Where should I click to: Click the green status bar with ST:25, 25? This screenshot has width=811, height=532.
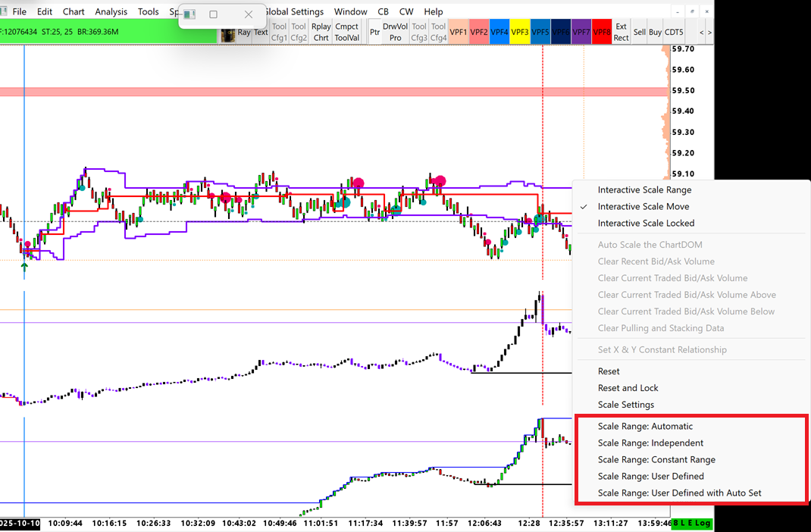[x=108, y=32]
